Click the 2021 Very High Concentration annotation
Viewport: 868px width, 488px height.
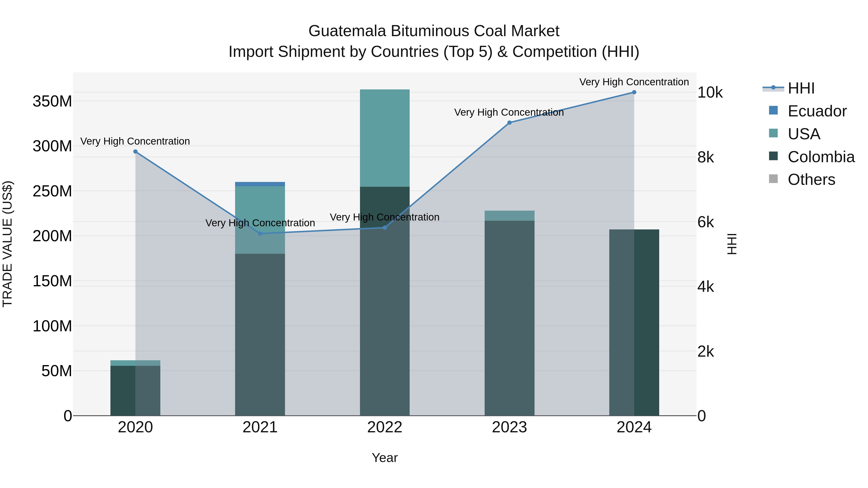point(260,223)
